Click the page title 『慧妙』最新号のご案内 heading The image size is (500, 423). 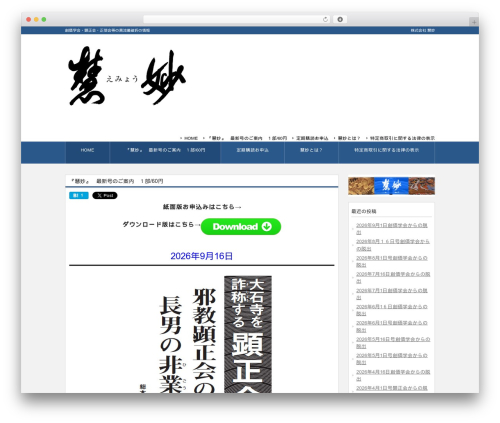click(117, 181)
